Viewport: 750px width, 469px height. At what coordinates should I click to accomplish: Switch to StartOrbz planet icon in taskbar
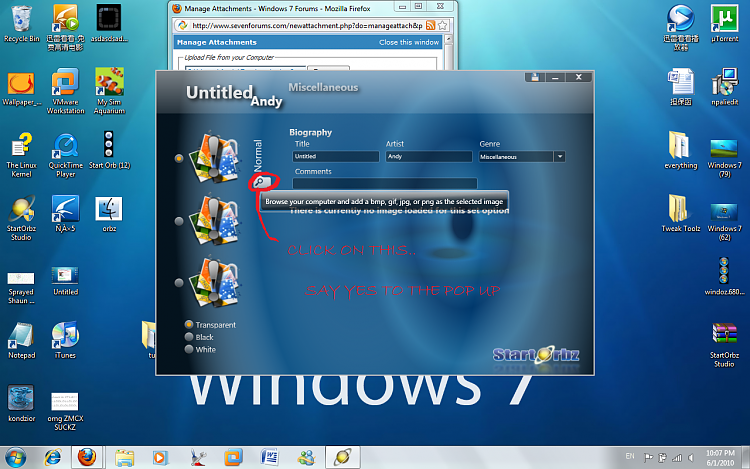coord(342,457)
